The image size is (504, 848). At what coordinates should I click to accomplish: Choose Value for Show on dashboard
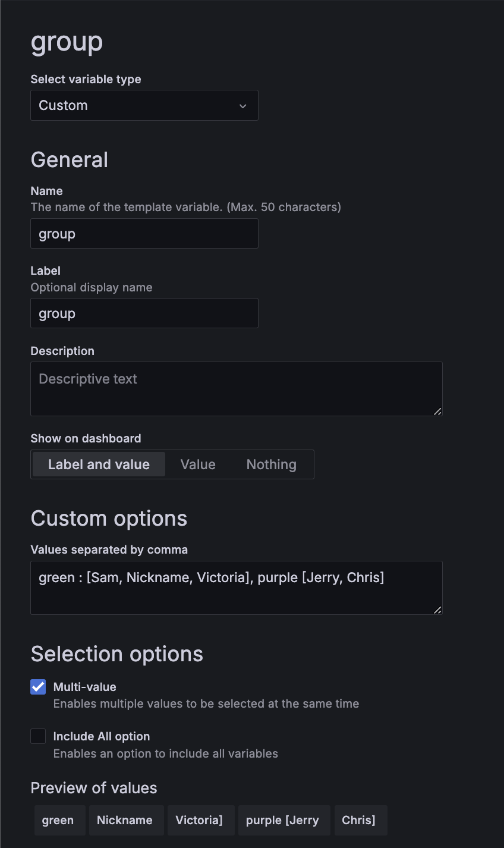[198, 464]
